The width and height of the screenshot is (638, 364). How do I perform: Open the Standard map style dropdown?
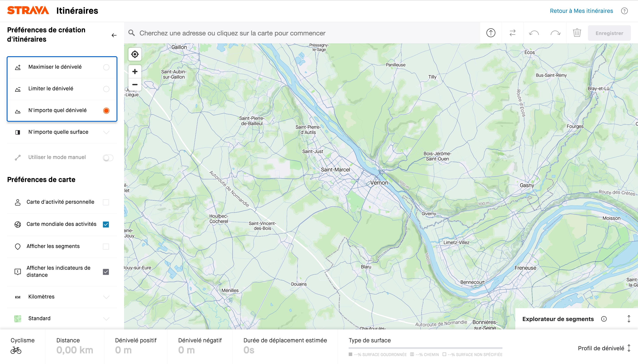coord(106,318)
